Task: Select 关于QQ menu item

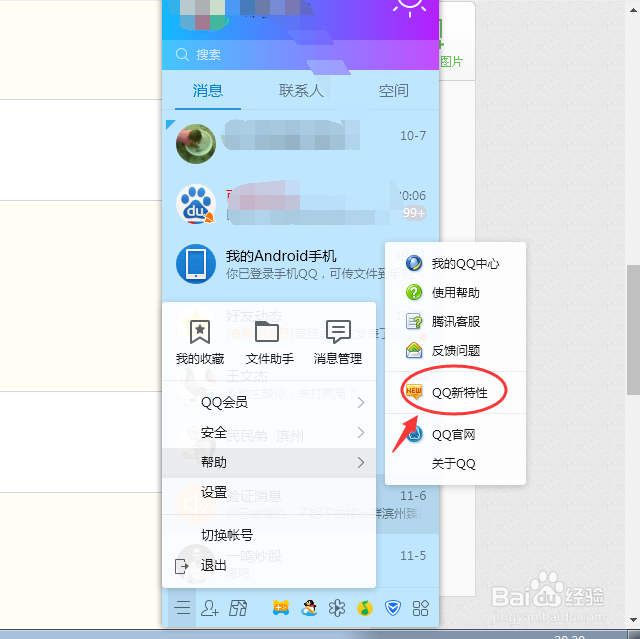Action: tap(455, 464)
